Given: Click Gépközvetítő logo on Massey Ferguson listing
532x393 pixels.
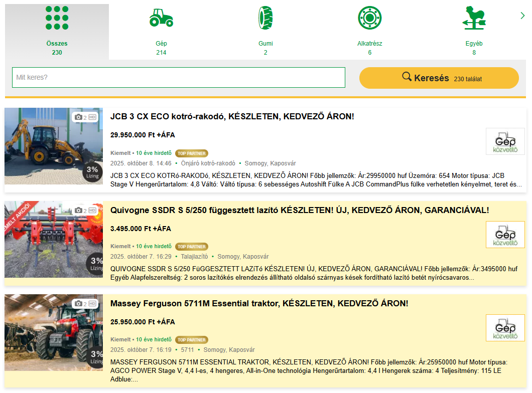Looking at the screenshot, I should click(505, 328).
